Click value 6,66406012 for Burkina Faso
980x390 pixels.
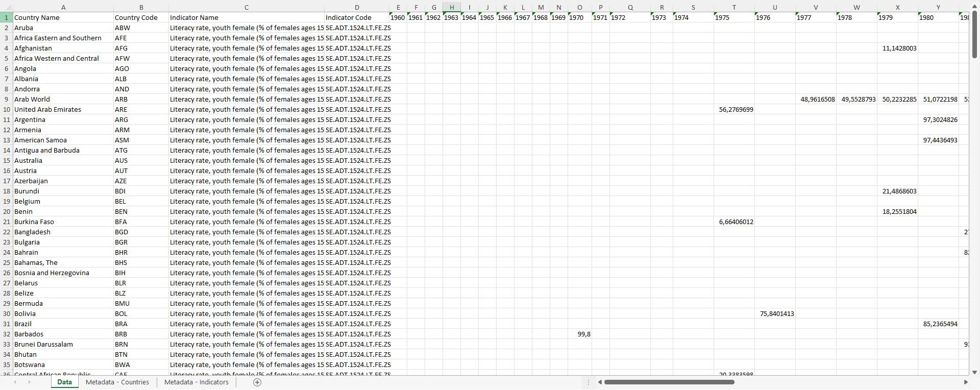pos(734,222)
